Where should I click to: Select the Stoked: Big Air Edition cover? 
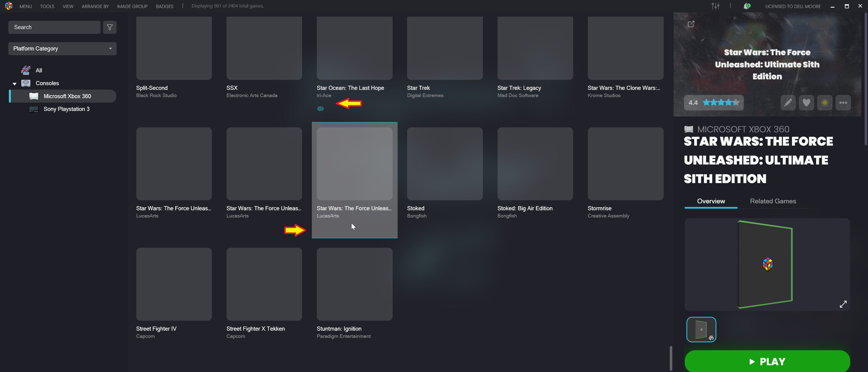(x=535, y=164)
